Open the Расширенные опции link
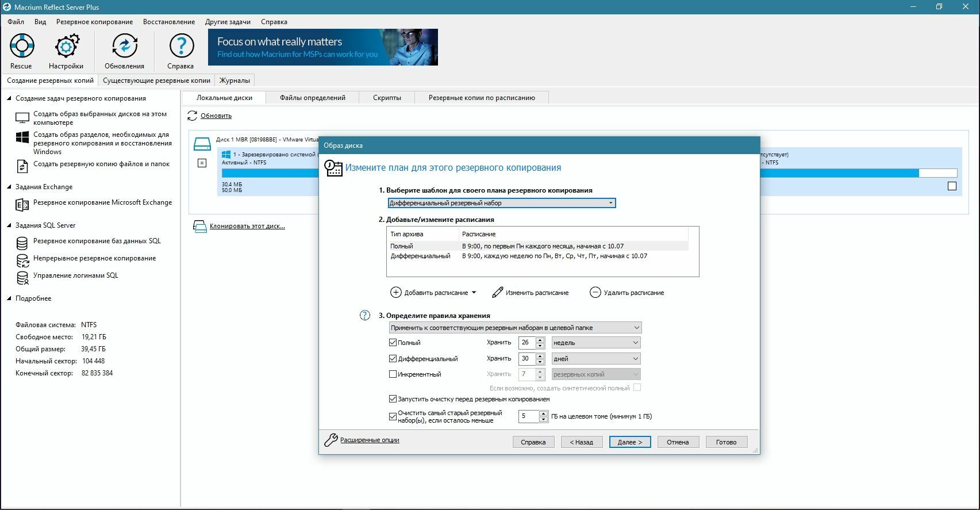 [x=370, y=440]
